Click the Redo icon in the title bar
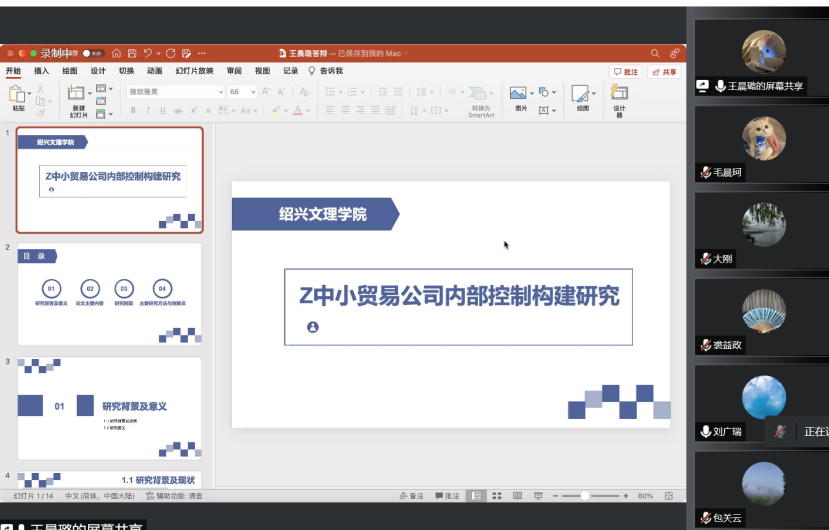Image resolution: width=829 pixels, height=530 pixels. (x=170, y=53)
